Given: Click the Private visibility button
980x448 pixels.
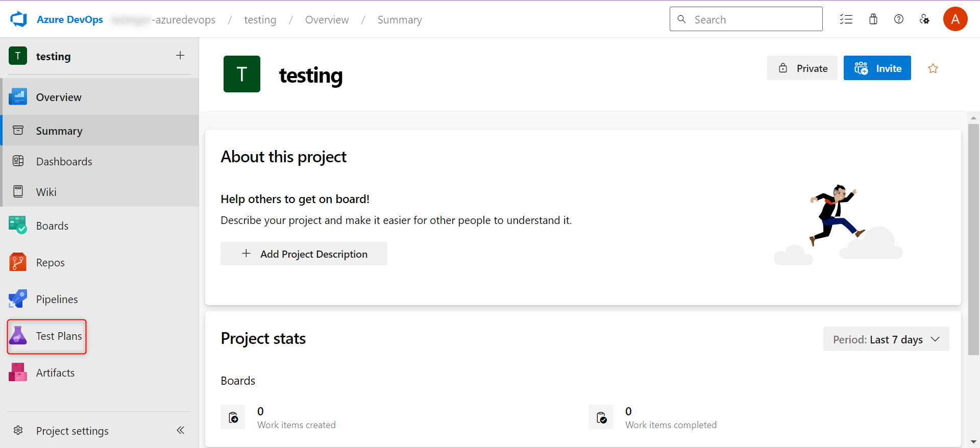Looking at the screenshot, I should tap(802, 68).
